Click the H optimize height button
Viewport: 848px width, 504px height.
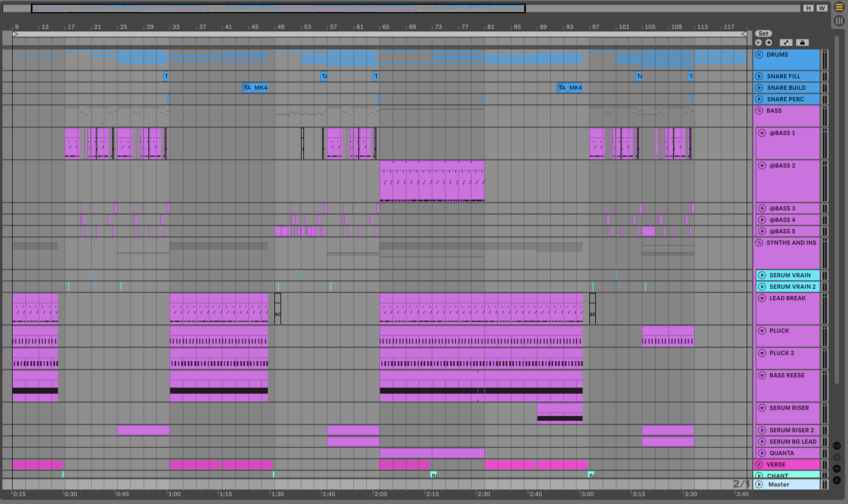coord(808,8)
